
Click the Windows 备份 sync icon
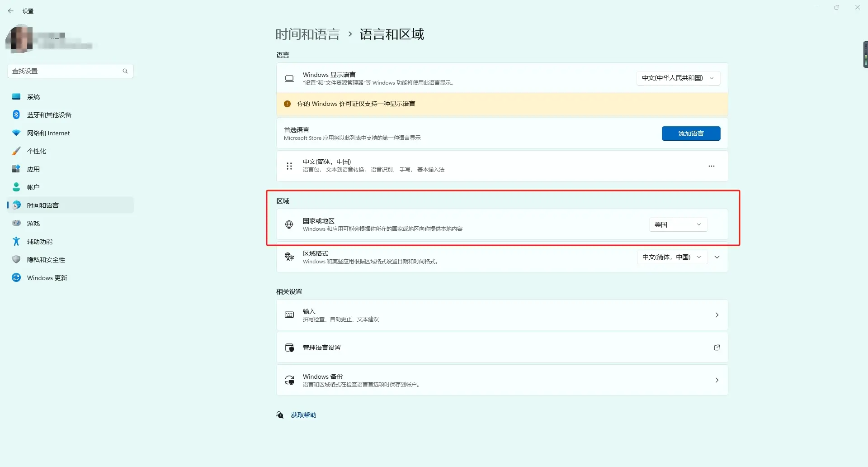(289, 380)
